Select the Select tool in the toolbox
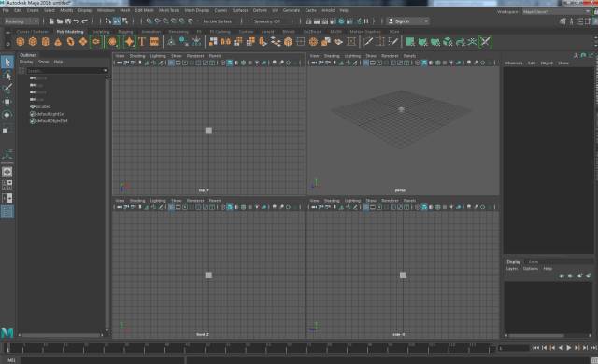 (7, 63)
